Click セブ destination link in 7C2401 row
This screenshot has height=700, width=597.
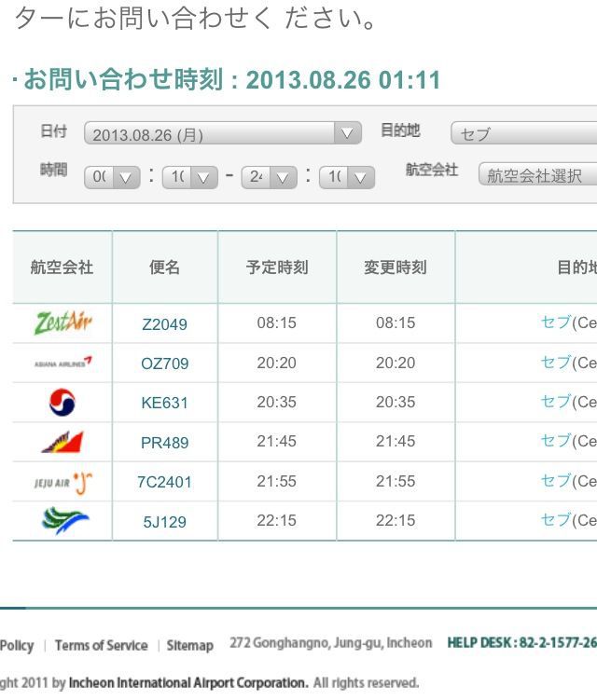[x=556, y=480]
